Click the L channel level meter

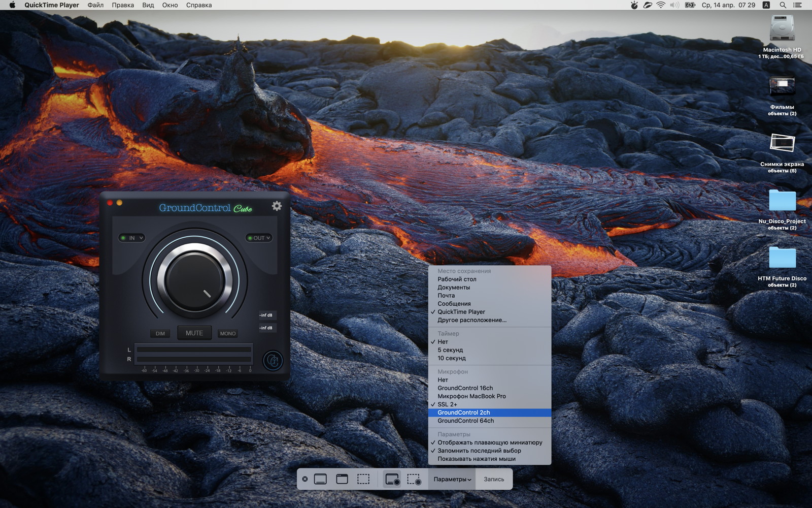click(x=194, y=350)
